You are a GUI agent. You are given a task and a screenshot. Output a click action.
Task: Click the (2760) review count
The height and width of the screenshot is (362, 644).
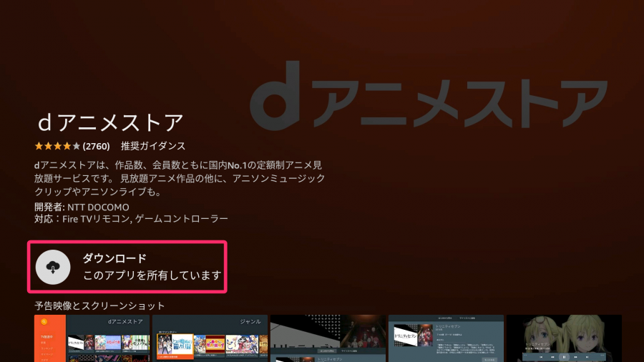pyautogui.click(x=96, y=146)
